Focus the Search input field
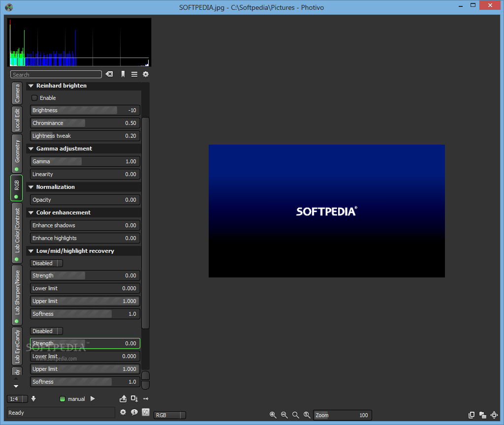Screen dimensions: 504x425 point(56,75)
